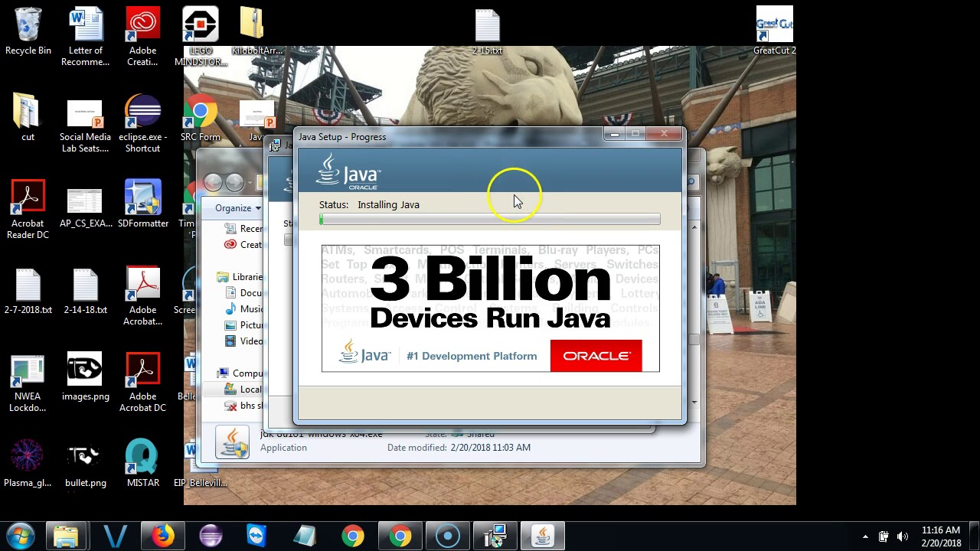Click the Oracle red banner in Java Setup
Screen dimensions: 980x551
596,356
